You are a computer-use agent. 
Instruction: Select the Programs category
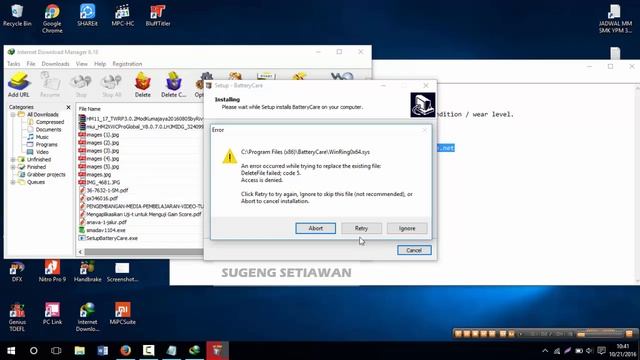point(46,144)
